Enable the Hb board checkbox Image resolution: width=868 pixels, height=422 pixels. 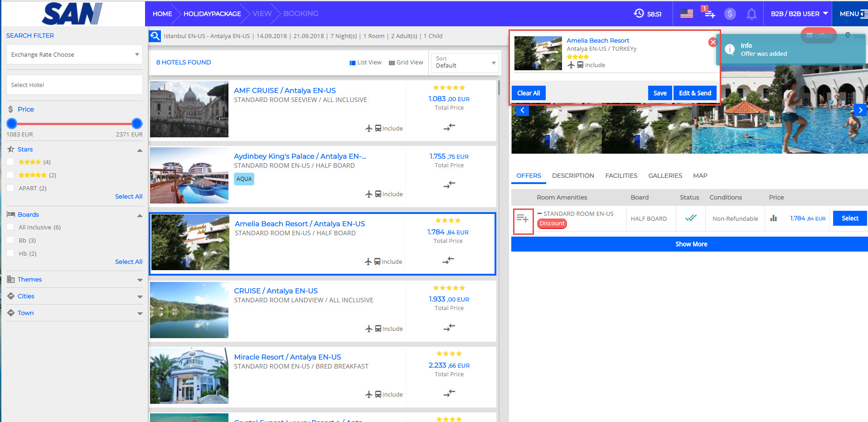click(10, 253)
